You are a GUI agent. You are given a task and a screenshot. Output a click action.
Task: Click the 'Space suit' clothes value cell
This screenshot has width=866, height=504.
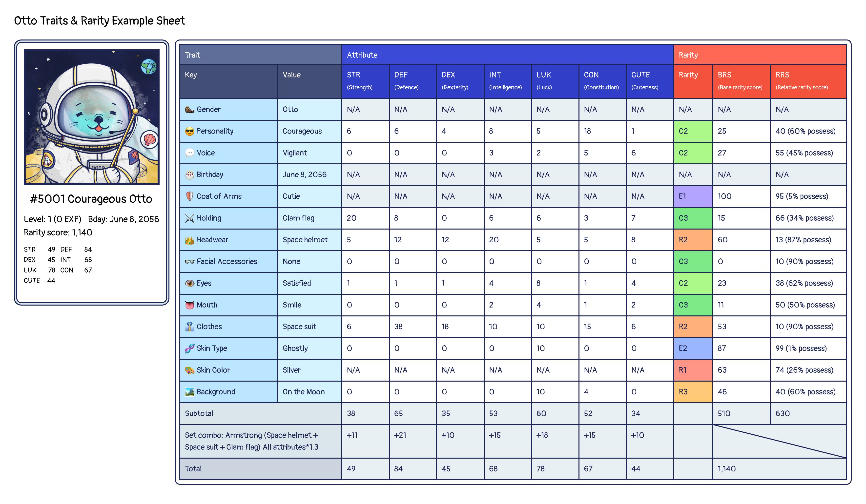tap(310, 327)
